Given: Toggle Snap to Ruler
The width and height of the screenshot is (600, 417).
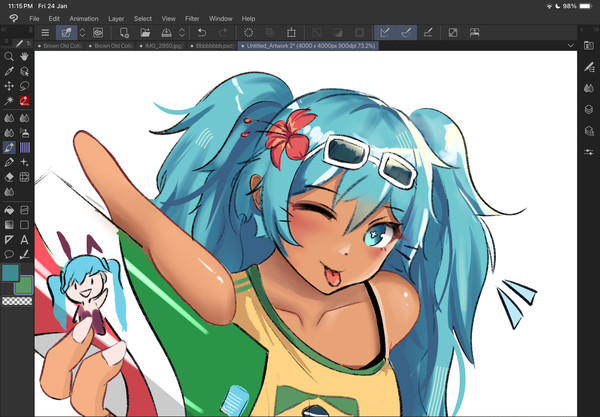Looking at the screenshot, I should tap(385, 33).
